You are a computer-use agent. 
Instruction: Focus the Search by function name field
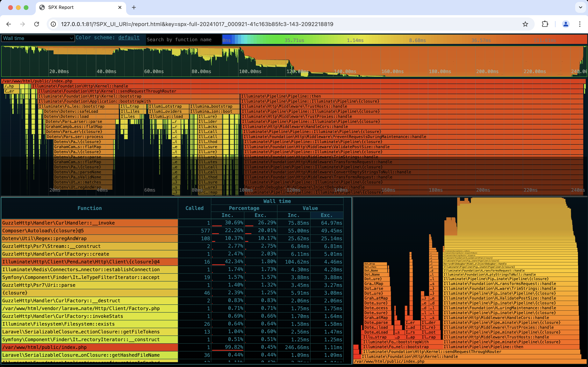point(183,40)
